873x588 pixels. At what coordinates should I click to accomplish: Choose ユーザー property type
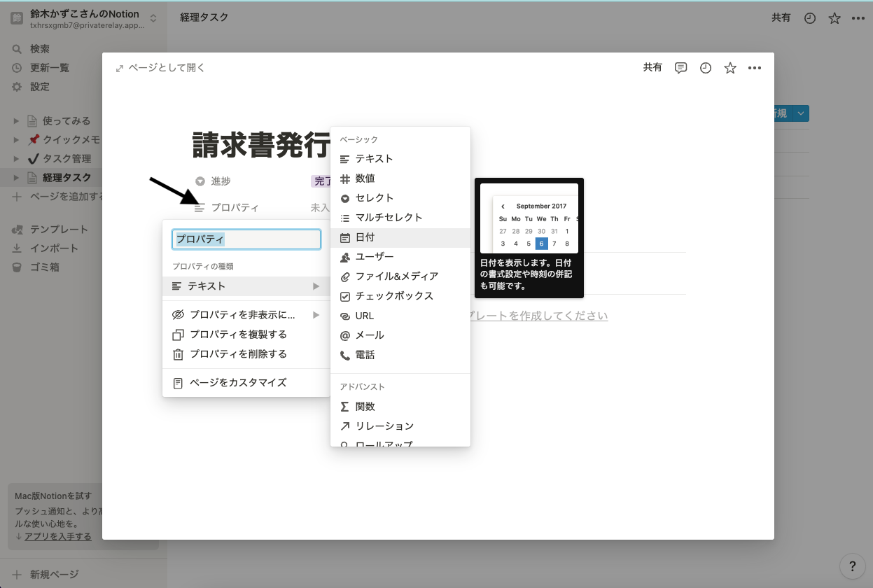(400, 257)
